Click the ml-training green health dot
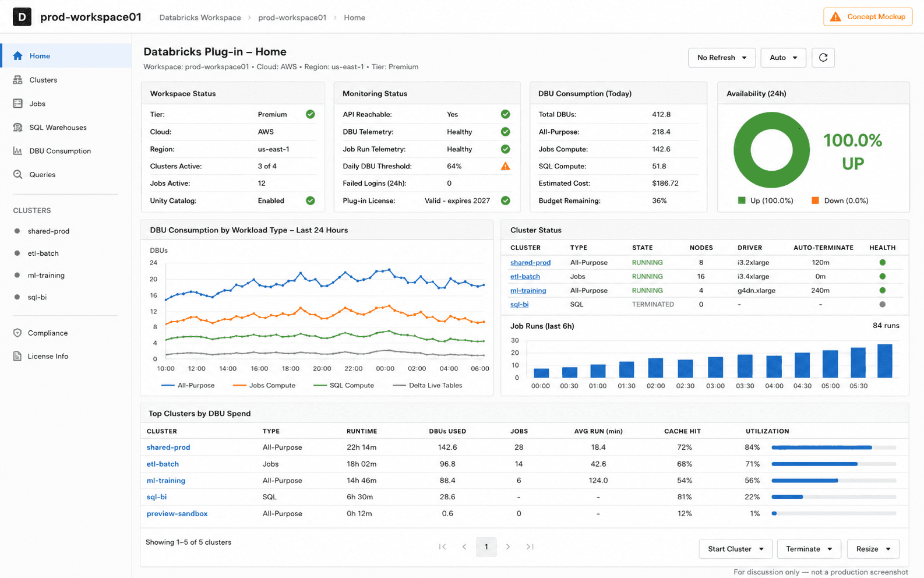The image size is (924, 578). (883, 290)
